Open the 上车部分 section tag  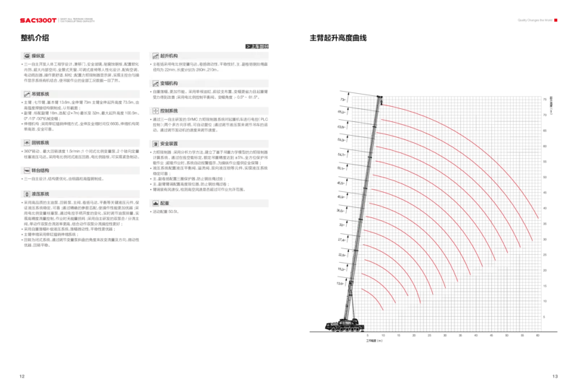(257, 46)
